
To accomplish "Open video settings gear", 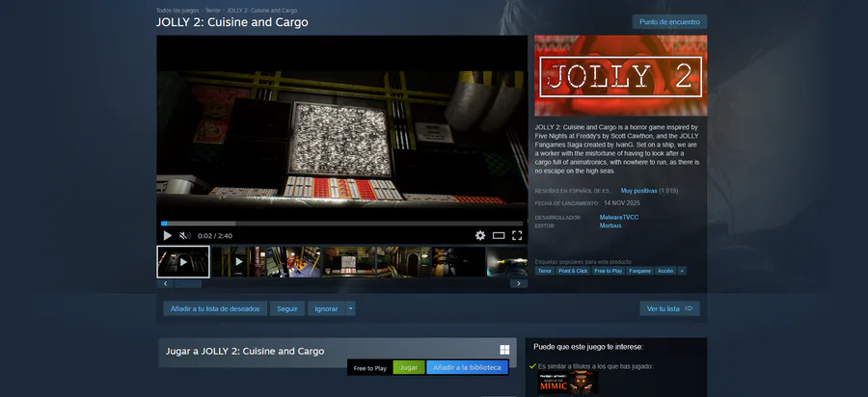I will click(x=480, y=235).
